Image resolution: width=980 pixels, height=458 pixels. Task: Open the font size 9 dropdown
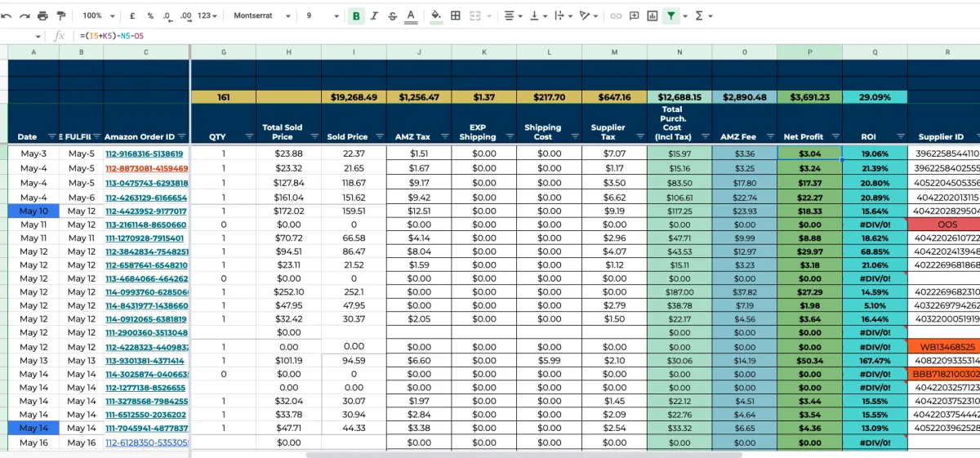(323, 16)
